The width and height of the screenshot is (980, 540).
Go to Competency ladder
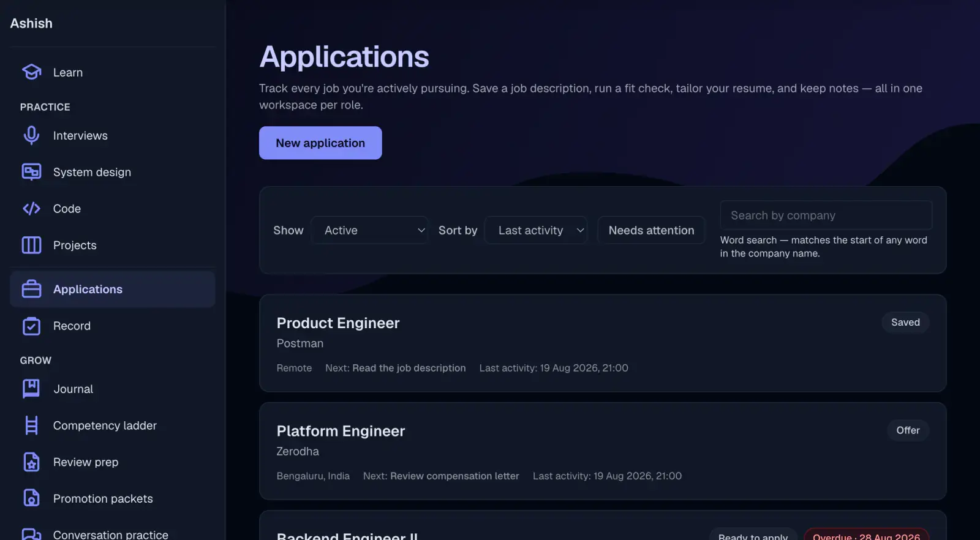[x=113, y=426]
